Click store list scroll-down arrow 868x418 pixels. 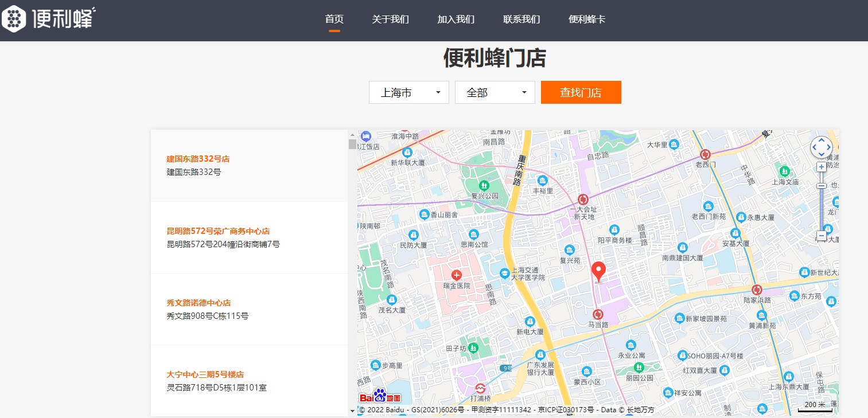(352, 411)
